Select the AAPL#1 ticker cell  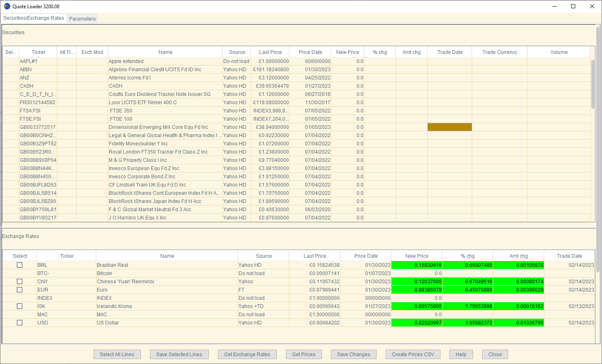(38, 61)
